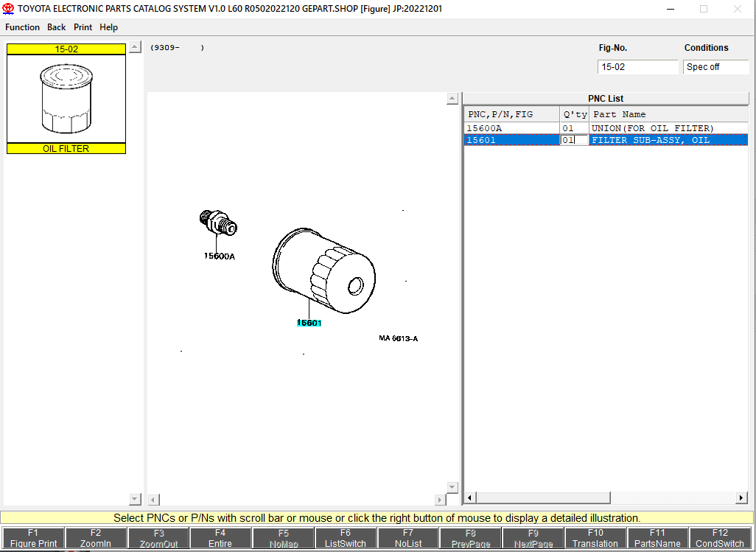
Task: Click the MA 6613-A illustration code
Action: tap(398, 338)
